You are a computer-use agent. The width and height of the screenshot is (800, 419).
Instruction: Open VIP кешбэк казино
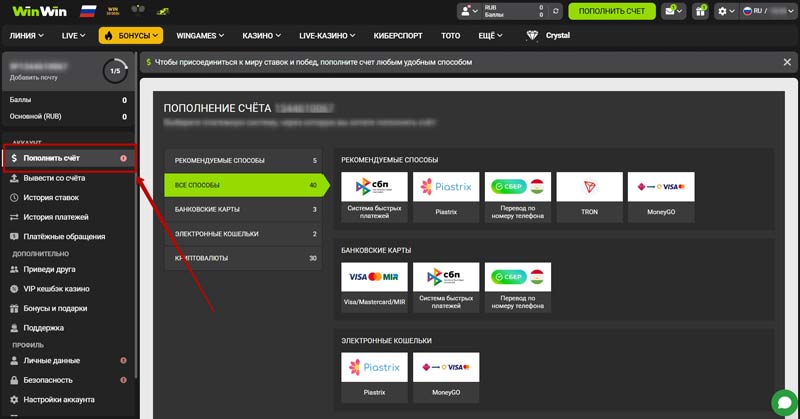[x=69, y=288]
